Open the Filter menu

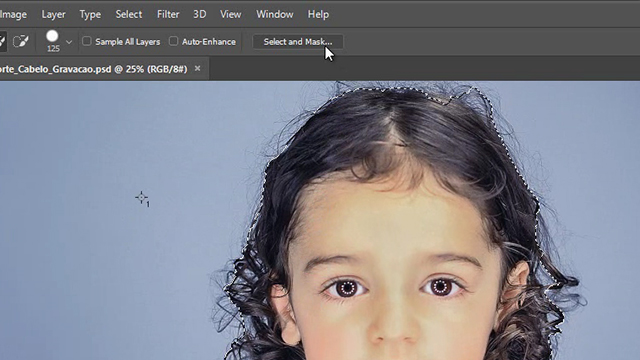point(168,14)
